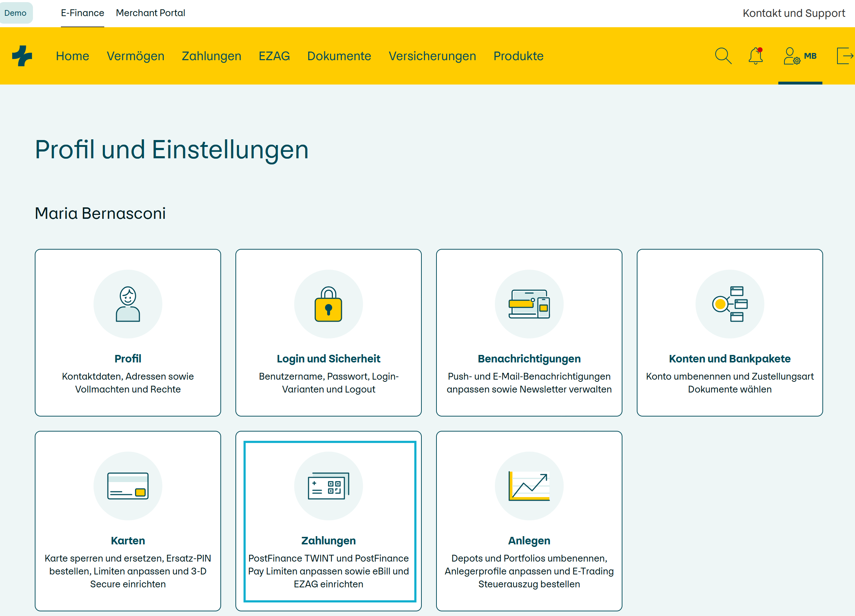
Task: Click the credit card icon for Karten
Action: [128, 486]
